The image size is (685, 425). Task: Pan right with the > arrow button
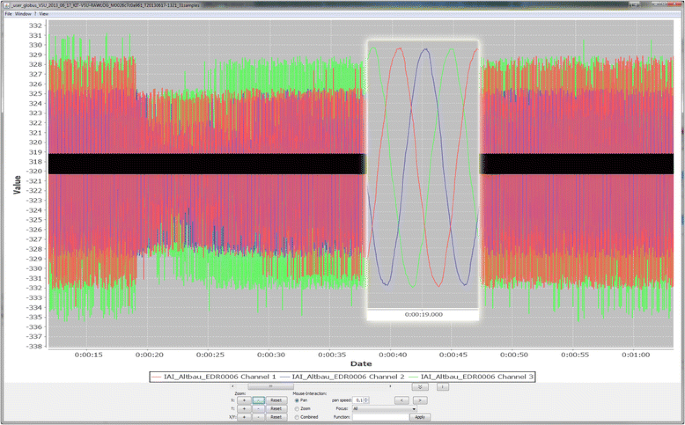419,400
